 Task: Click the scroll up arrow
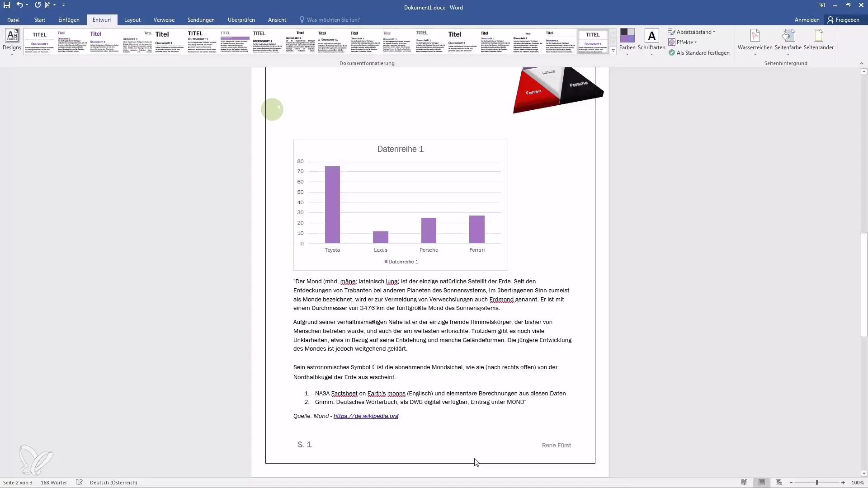tap(864, 71)
